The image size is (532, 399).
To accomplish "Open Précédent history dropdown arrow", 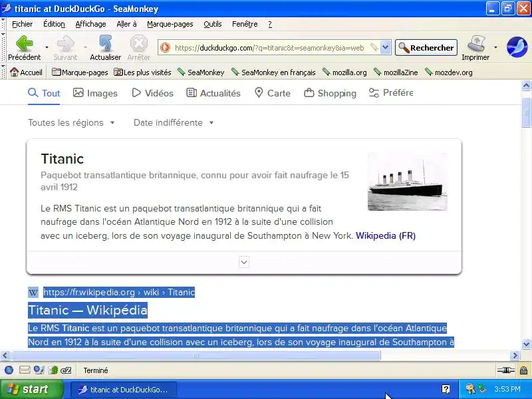I will coord(47,47).
